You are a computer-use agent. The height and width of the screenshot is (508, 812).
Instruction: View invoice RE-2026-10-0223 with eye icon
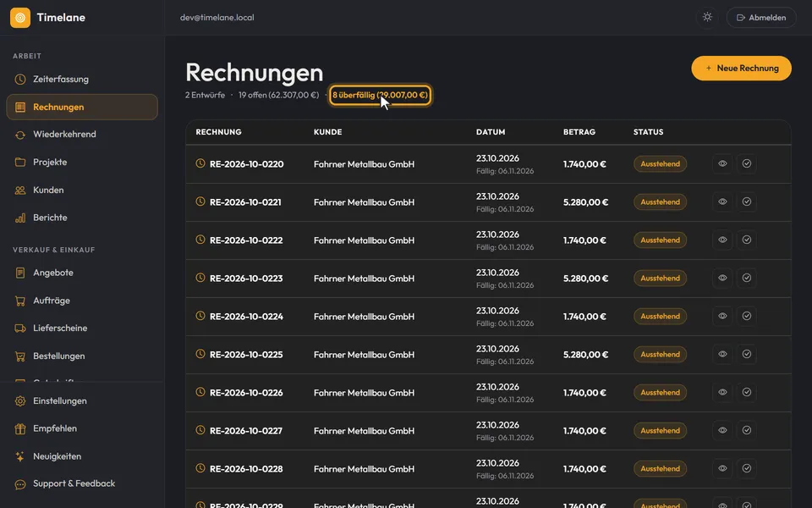722,278
